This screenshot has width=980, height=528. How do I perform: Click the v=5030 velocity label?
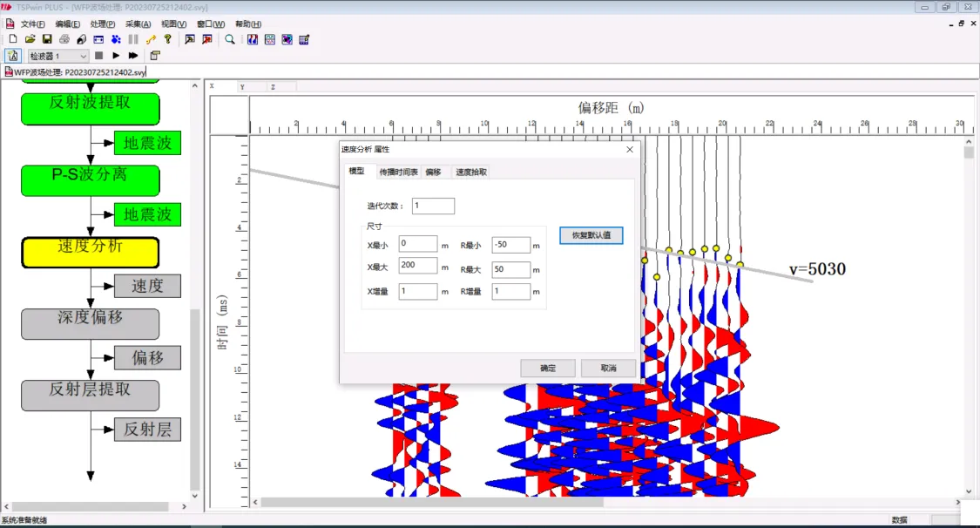click(817, 269)
